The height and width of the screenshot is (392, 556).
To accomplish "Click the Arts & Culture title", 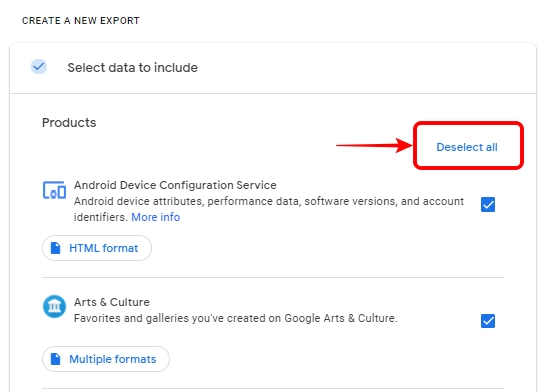I will 112,302.
